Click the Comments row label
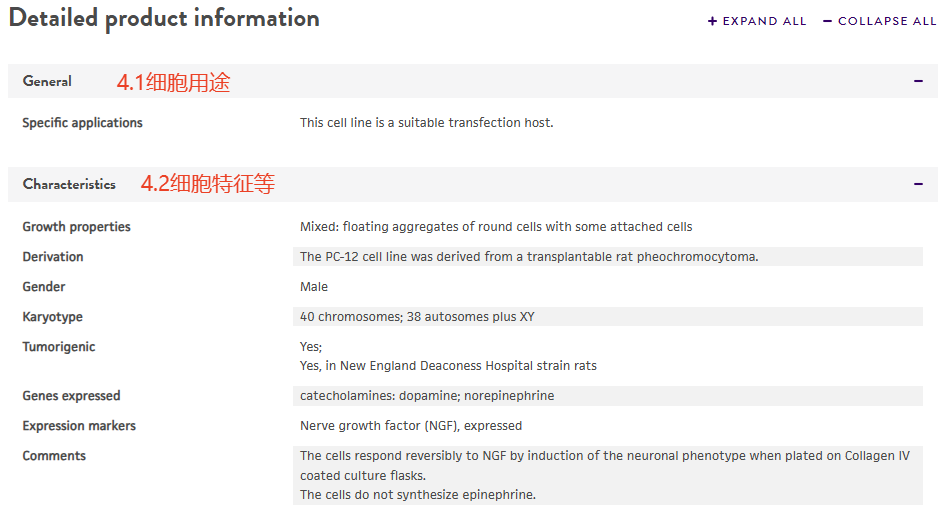Image resolution: width=948 pixels, height=519 pixels. pos(54,456)
